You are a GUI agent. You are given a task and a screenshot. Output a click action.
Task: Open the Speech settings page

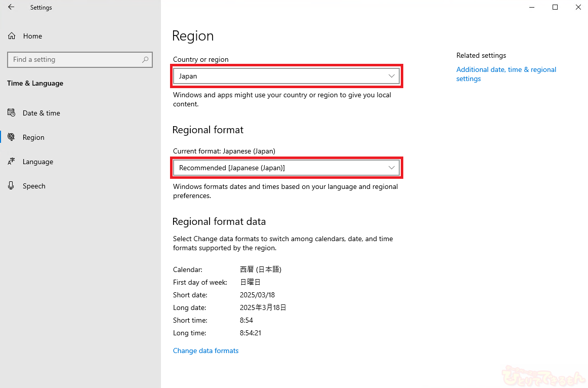(34, 186)
